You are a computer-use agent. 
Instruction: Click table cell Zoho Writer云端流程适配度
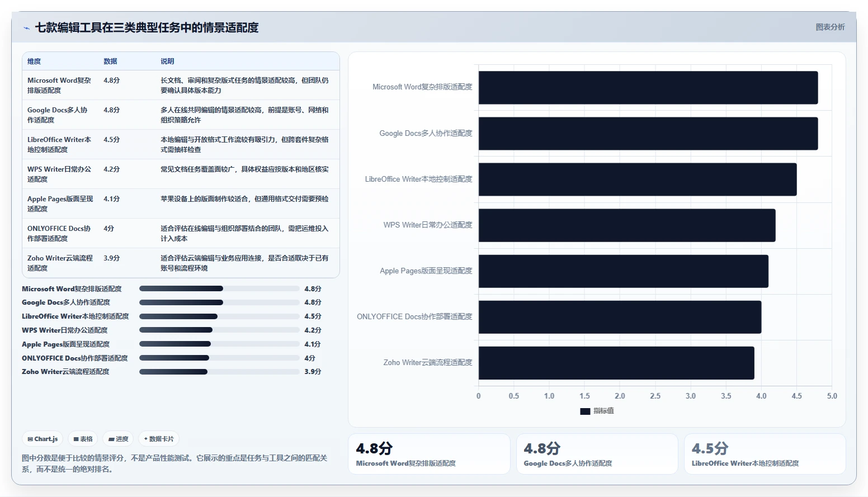point(60,263)
